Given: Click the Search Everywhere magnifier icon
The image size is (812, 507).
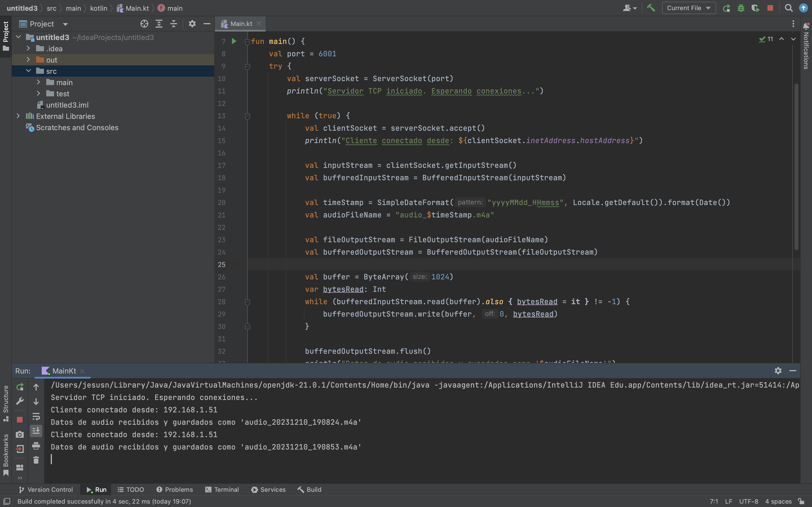Looking at the screenshot, I should point(789,8).
